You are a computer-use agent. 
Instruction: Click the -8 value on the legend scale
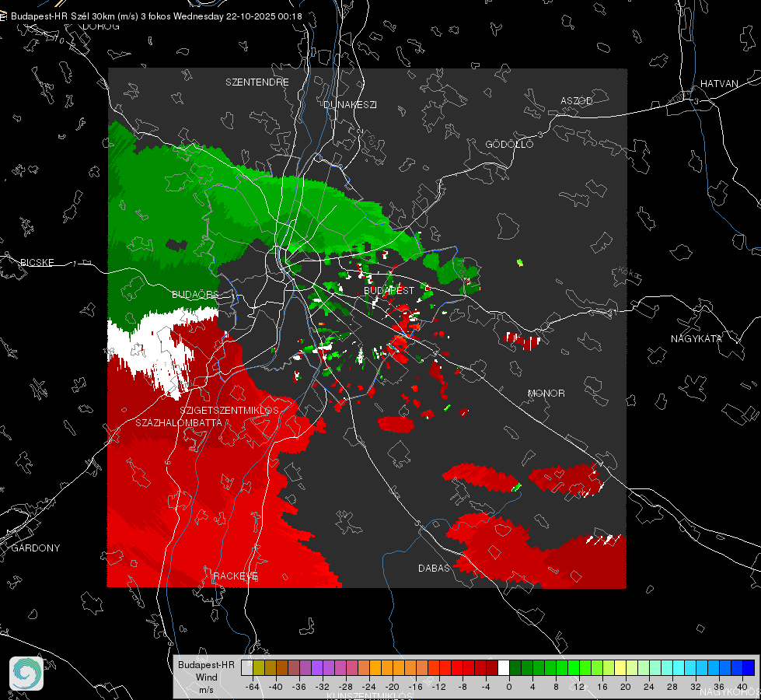click(x=462, y=687)
